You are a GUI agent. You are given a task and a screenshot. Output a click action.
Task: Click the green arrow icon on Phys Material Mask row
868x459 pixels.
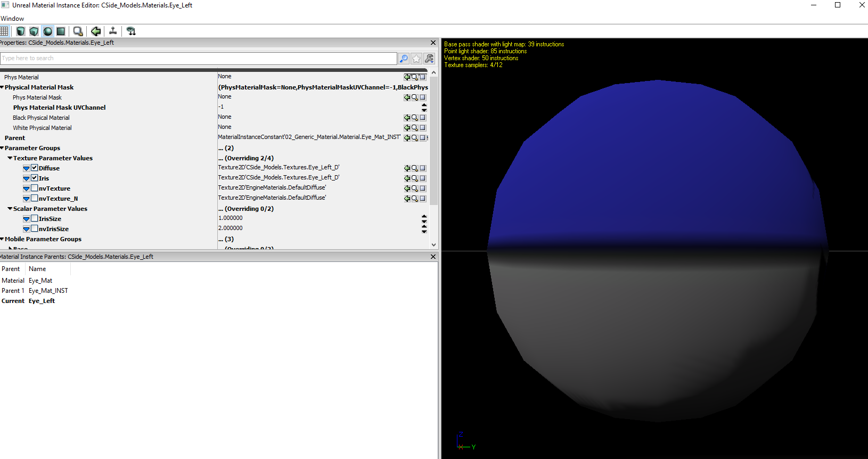point(407,97)
